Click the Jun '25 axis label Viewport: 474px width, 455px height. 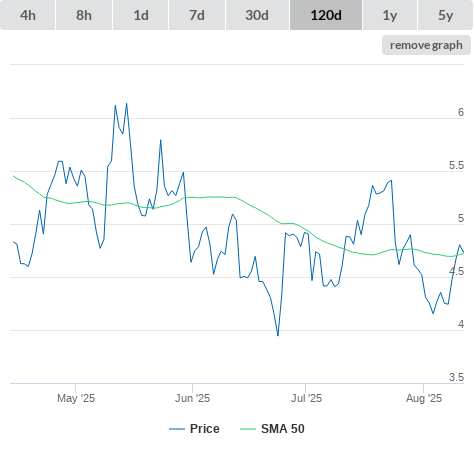(193, 398)
